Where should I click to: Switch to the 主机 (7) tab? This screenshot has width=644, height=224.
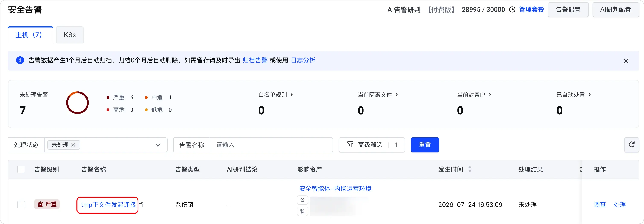tap(31, 35)
